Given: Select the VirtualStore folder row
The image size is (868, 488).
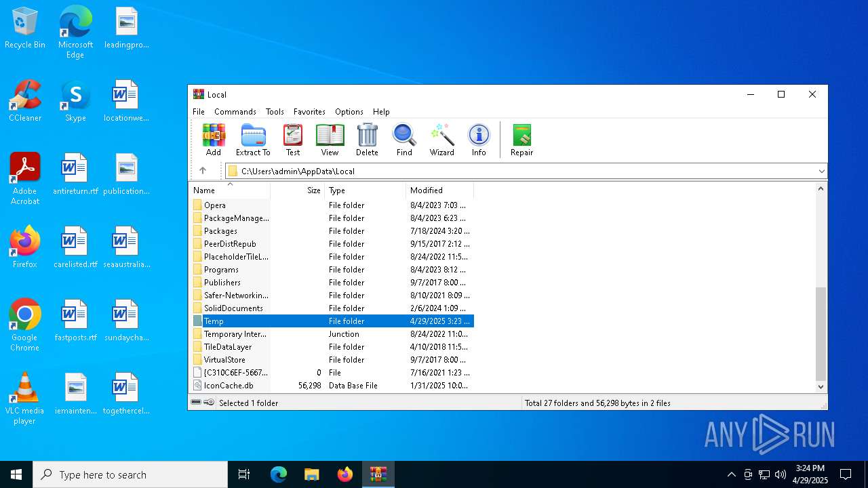Looking at the screenshot, I should tap(331, 360).
